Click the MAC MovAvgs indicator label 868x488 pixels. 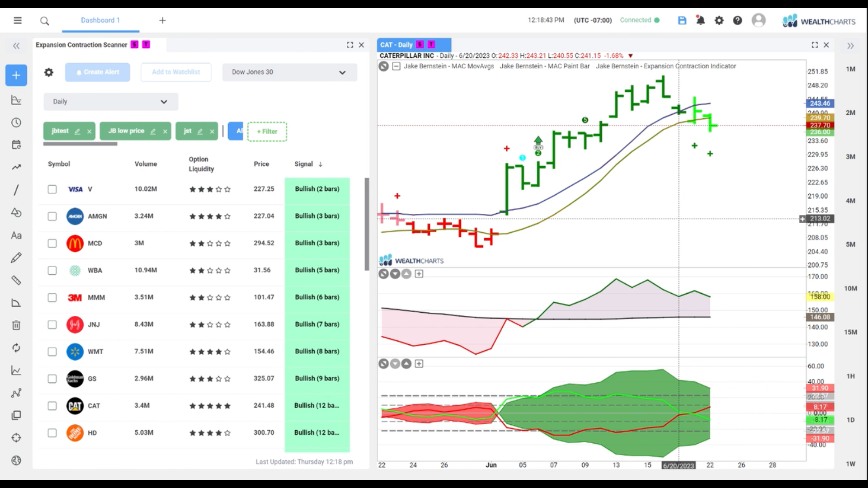(x=448, y=66)
